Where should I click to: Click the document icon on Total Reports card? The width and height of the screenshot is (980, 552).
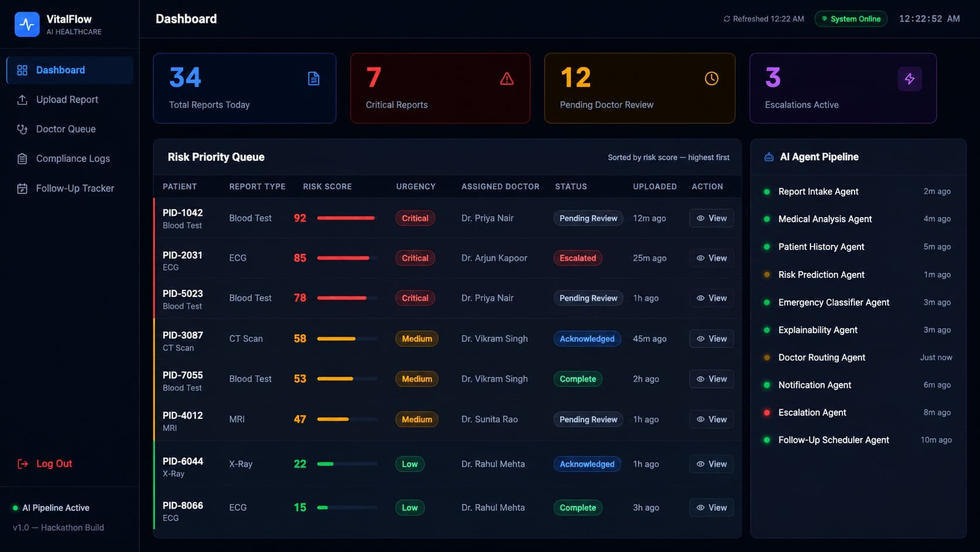(314, 79)
